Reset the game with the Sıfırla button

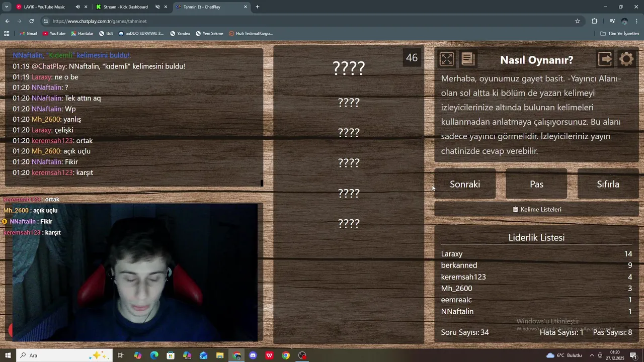[608, 184]
